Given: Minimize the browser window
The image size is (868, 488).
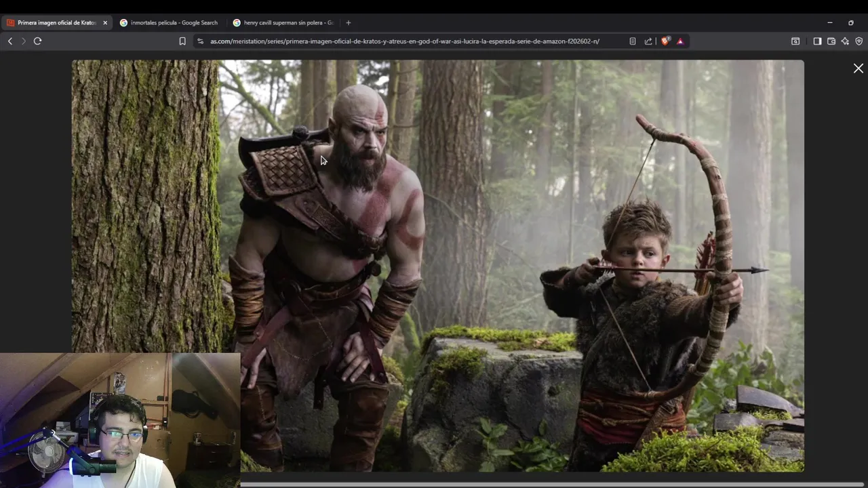Looking at the screenshot, I should point(829,22).
